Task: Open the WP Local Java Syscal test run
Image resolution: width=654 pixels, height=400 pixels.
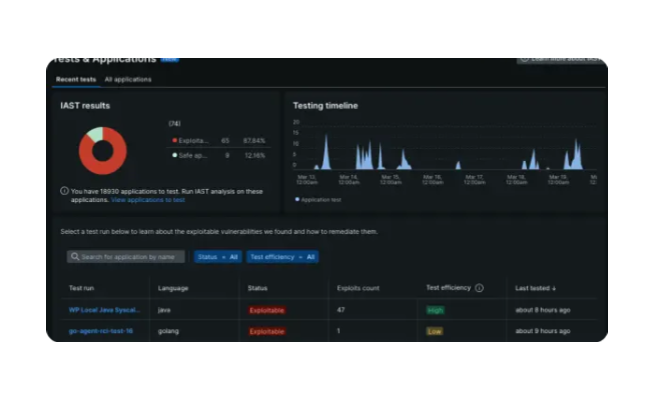Action: click(x=104, y=310)
